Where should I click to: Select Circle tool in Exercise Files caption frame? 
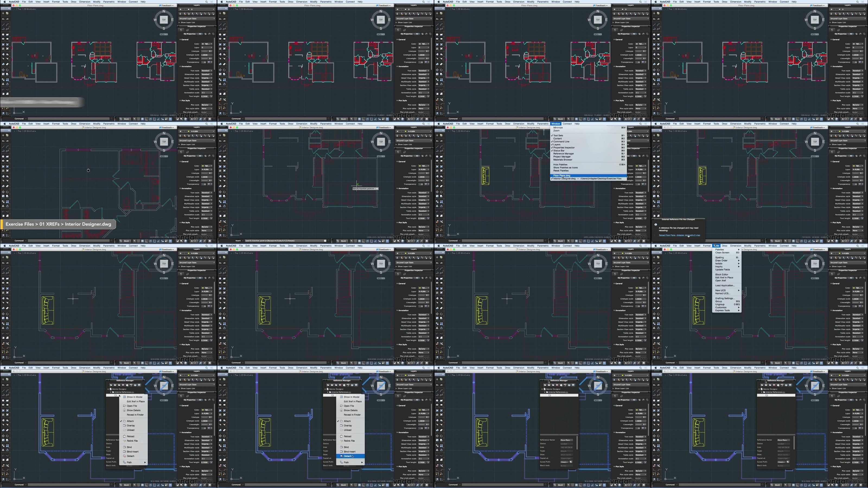[x=3, y=157]
